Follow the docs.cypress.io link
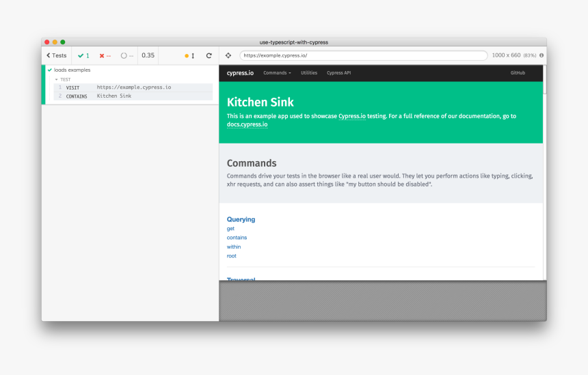 point(247,124)
